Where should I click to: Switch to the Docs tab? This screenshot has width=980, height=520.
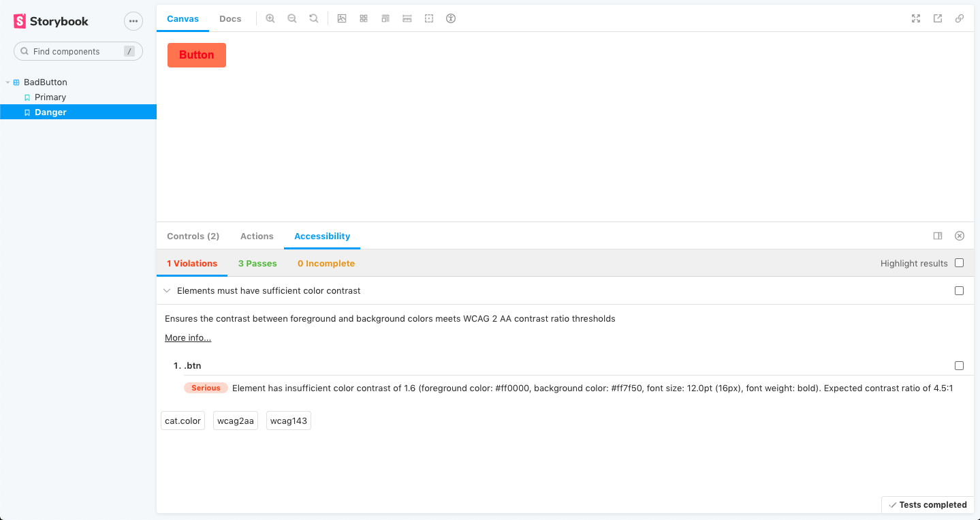pyautogui.click(x=230, y=18)
